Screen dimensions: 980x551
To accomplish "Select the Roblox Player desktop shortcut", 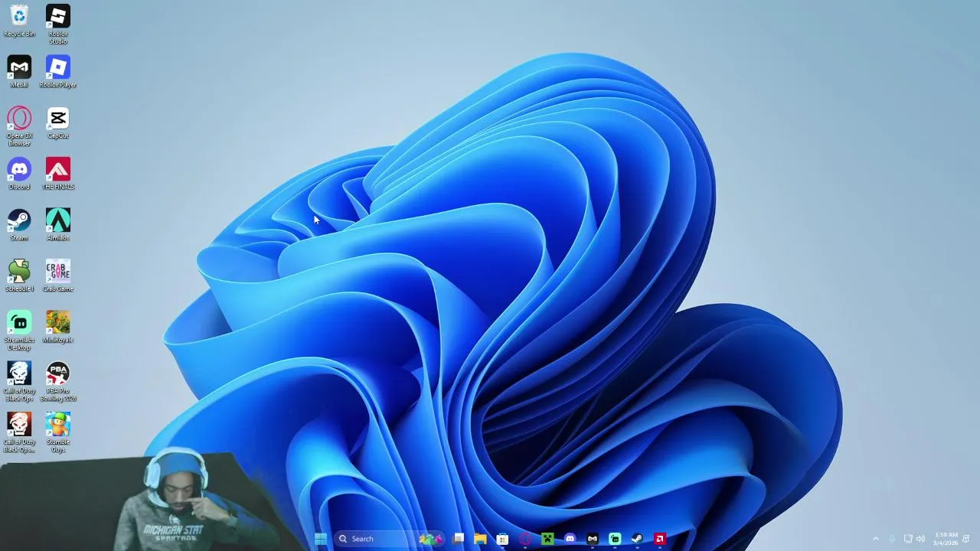I will [x=57, y=72].
